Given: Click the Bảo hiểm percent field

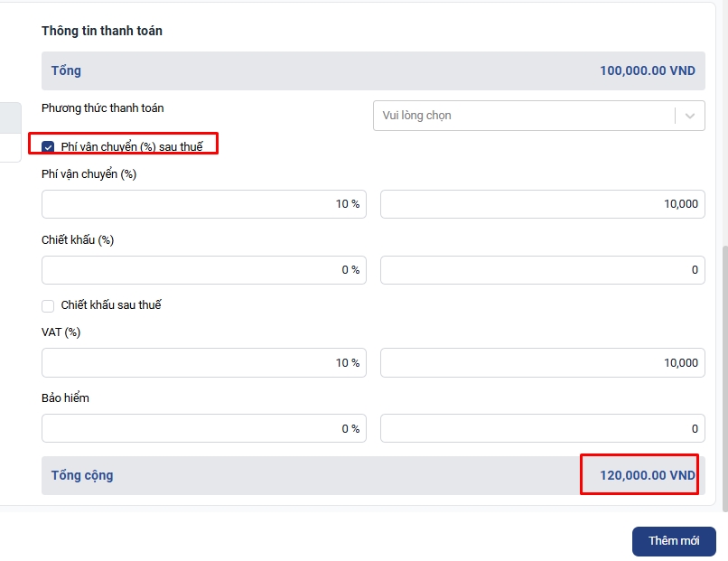Looking at the screenshot, I should (x=203, y=429).
